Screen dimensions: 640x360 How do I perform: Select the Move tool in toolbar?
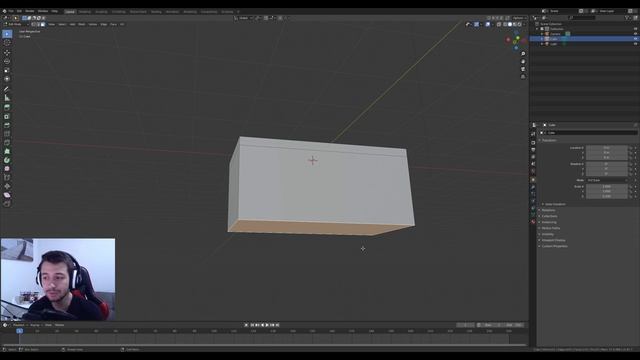click(7, 53)
